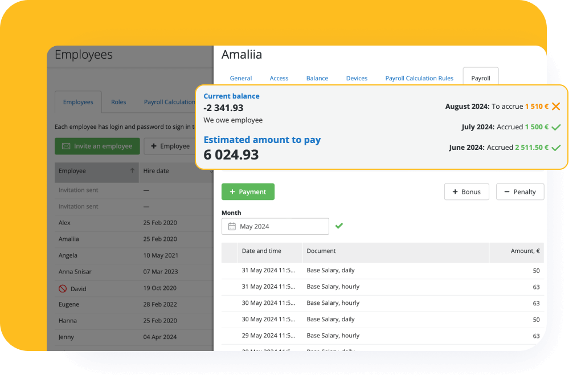Click the orange X icon for August 2024
The width and height of the screenshot is (581, 392).
coord(556,107)
